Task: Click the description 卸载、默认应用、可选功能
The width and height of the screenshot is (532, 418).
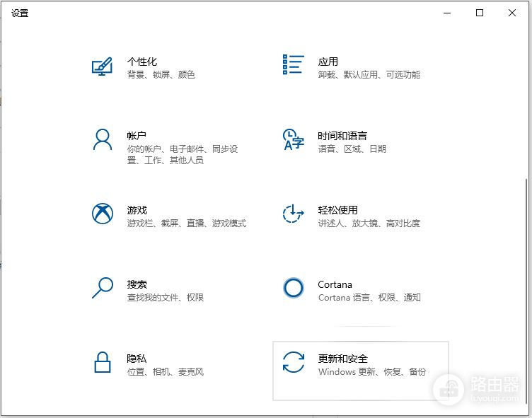Action: (x=369, y=75)
